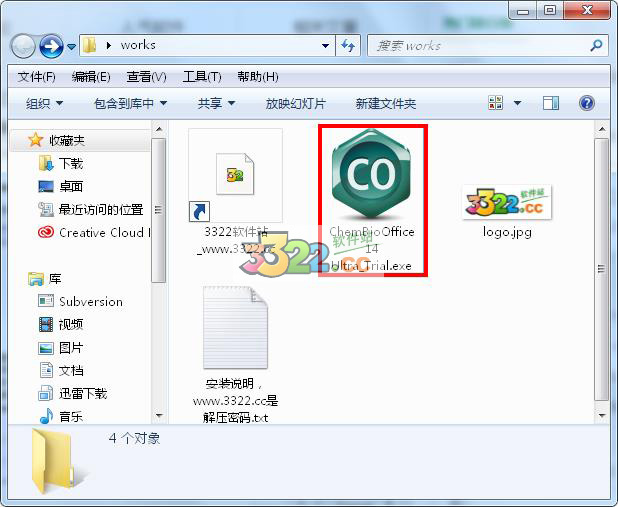
Task: Click file list scroll down arrow
Action: (x=602, y=415)
